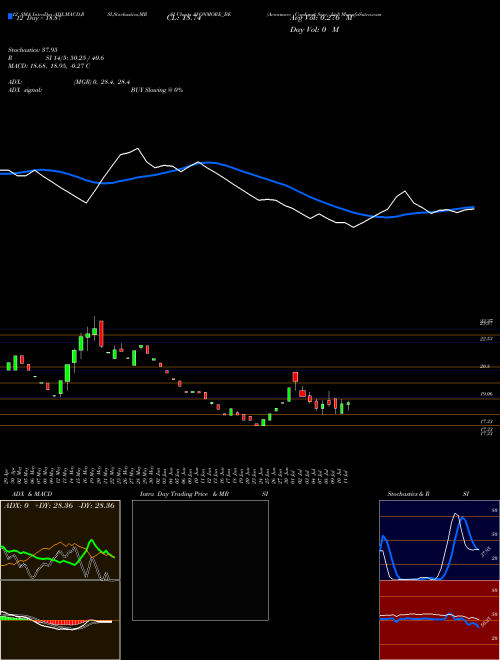Click the blue SMA line's right end point

[473, 208]
